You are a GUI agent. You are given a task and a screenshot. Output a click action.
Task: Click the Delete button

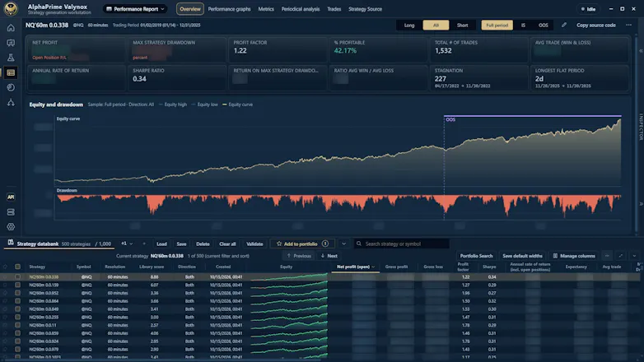coord(203,244)
